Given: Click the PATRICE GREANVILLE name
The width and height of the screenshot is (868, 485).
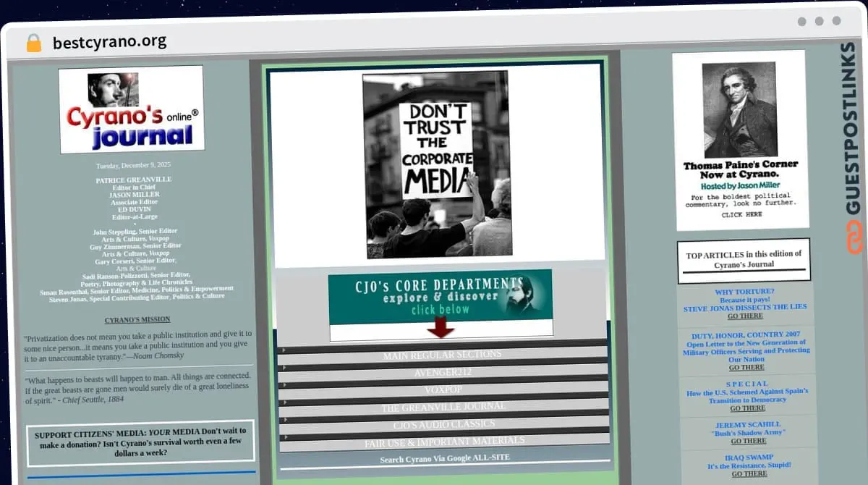Looking at the screenshot, I should click(x=134, y=180).
